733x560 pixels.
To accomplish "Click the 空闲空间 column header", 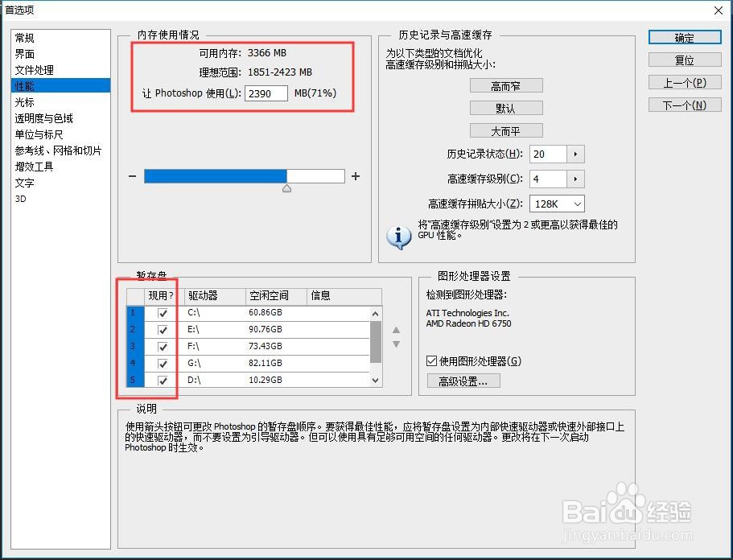I will [x=276, y=296].
